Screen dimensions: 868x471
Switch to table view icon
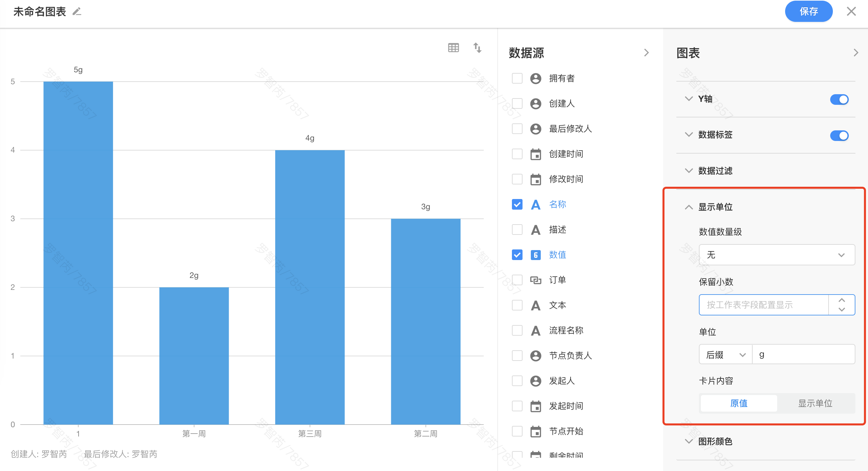pos(453,48)
